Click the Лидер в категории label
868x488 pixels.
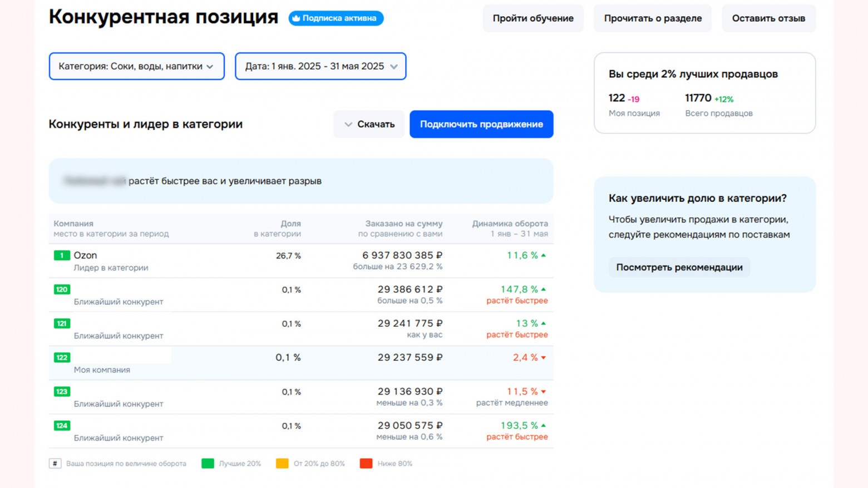click(x=111, y=268)
